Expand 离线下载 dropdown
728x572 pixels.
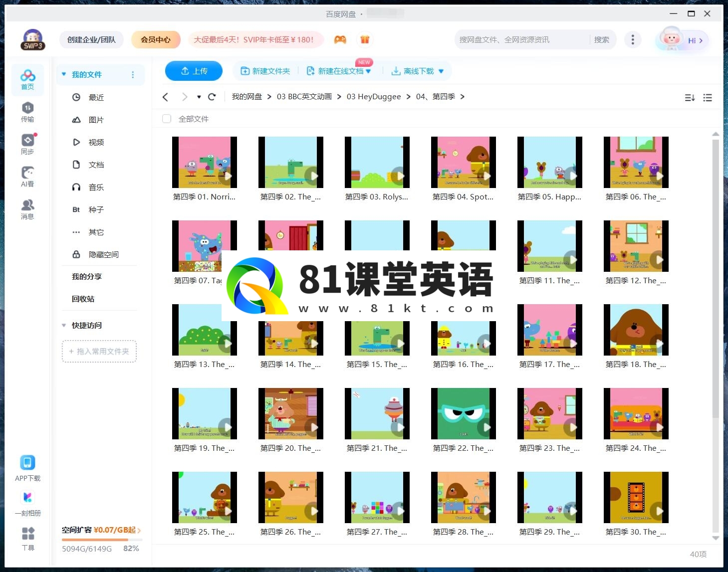click(x=441, y=71)
